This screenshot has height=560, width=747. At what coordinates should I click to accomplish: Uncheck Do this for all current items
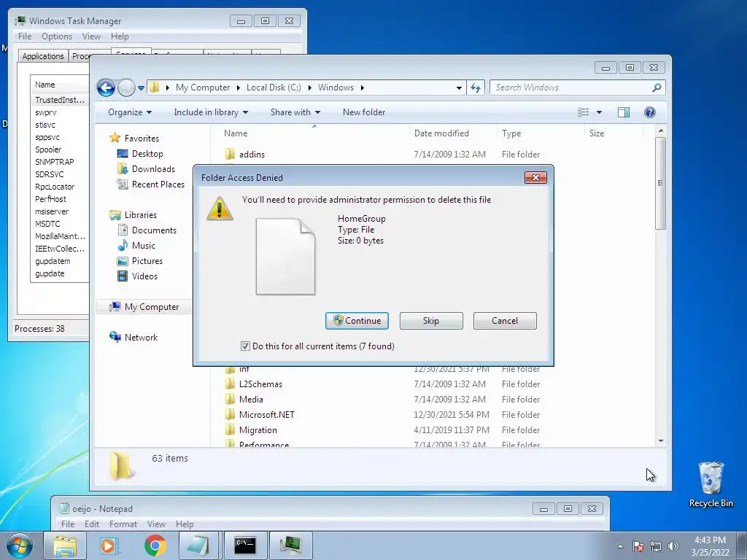(x=245, y=346)
